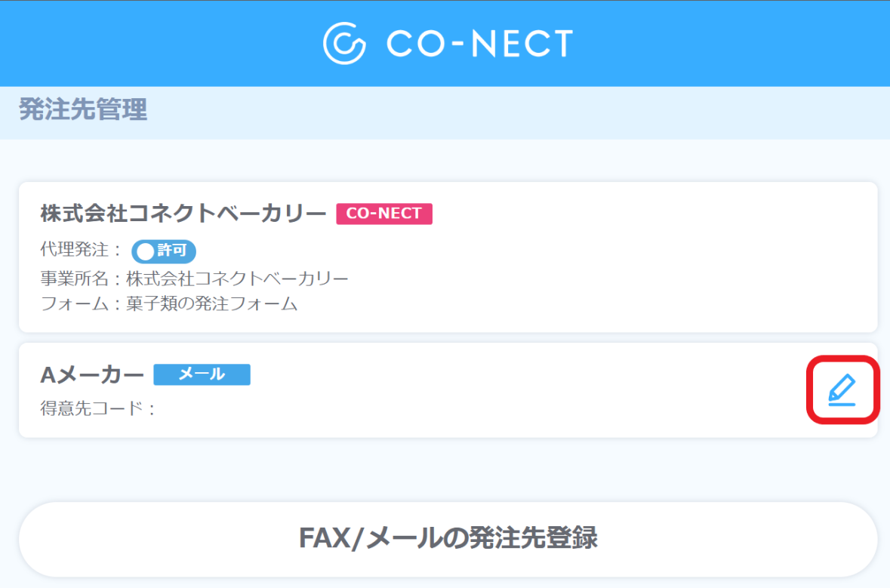The height and width of the screenshot is (588, 890).
Task: Click the pink CO-NECT badge
Action: coord(384,214)
